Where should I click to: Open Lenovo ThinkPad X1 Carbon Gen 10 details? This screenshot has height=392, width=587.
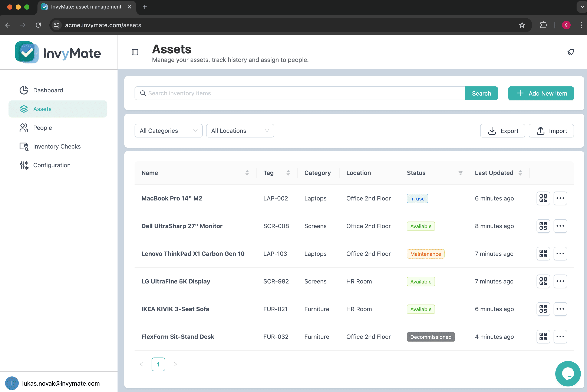pos(193,253)
